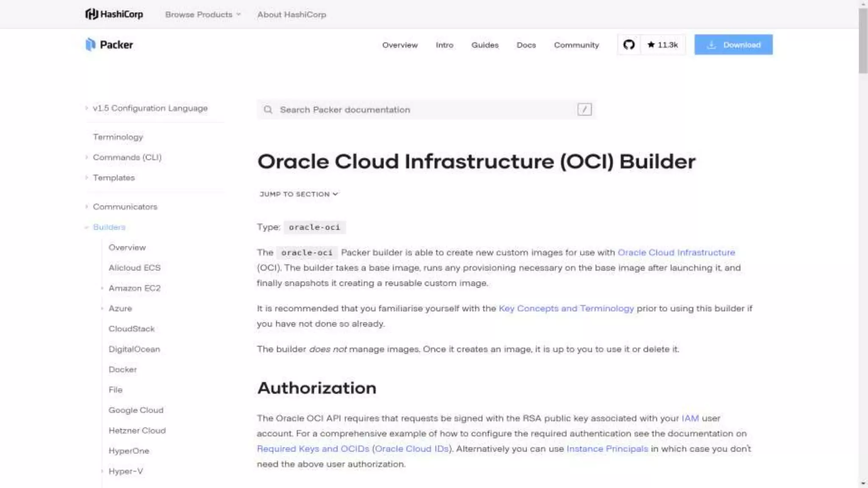Click the slash shortcut key icon
Viewport: 868px width, 488px height.
coord(584,110)
